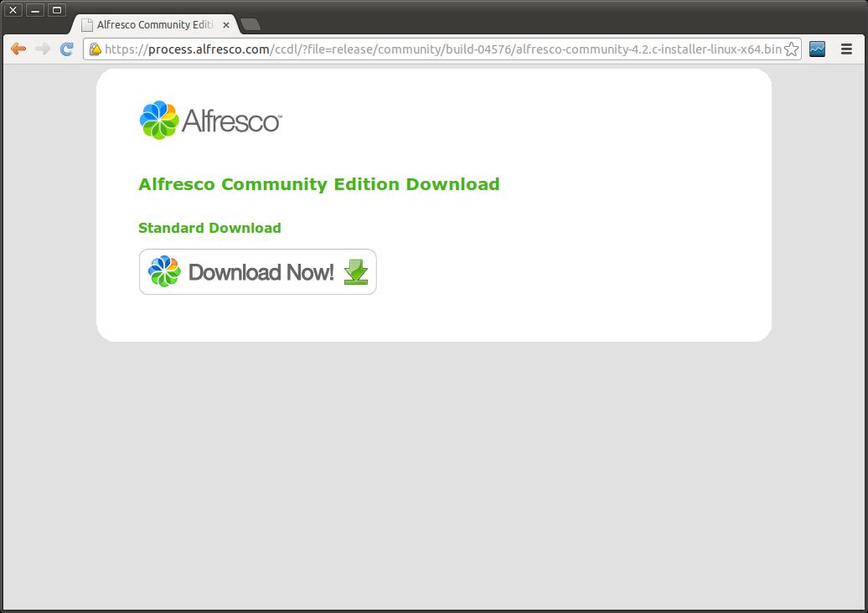
Task: Click the URL address bar
Action: click(443, 49)
